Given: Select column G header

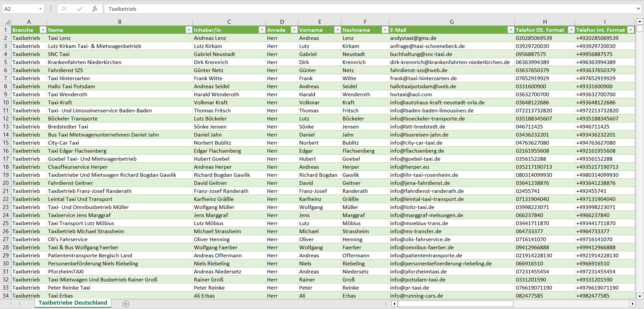Looking at the screenshot, I should click(451, 22).
